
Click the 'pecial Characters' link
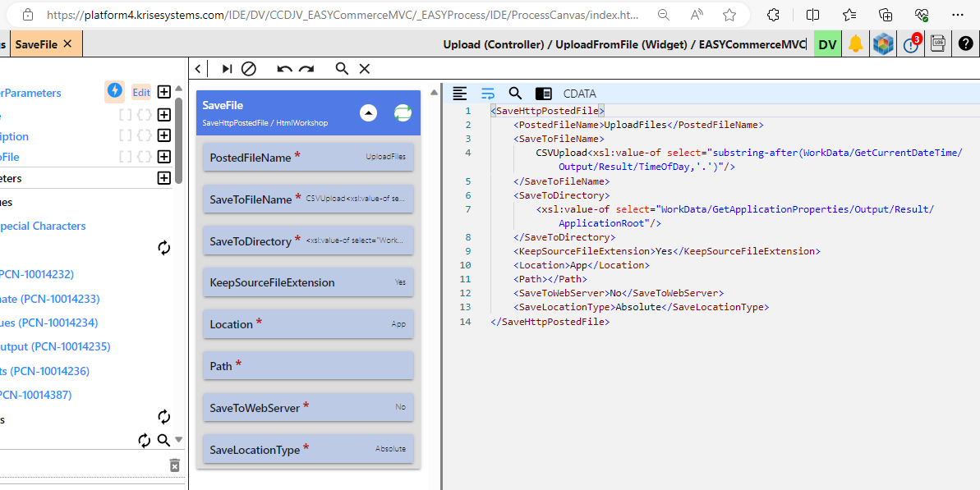tap(43, 226)
